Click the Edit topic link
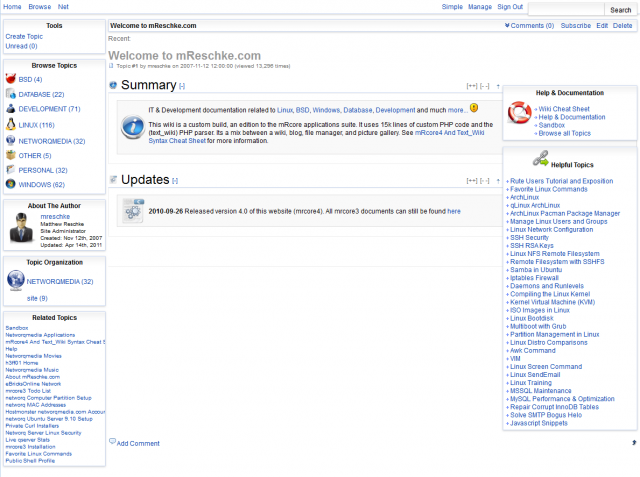The height and width of the screenshot is (477, 640). tap(602, 25)
